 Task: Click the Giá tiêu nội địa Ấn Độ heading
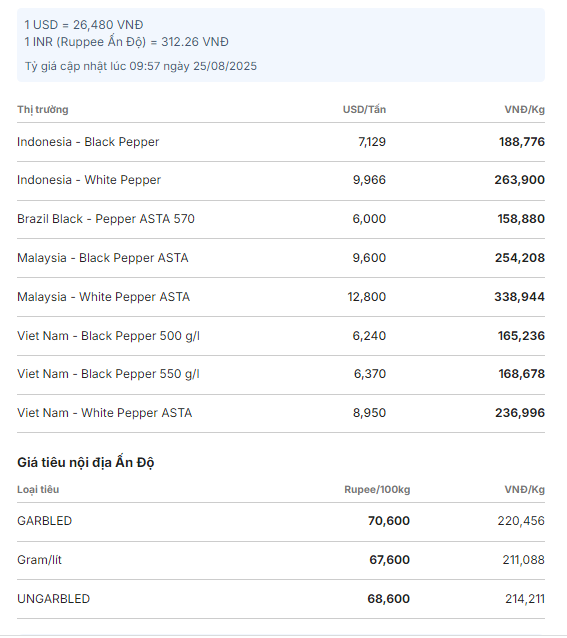click(x=85, y=463)
